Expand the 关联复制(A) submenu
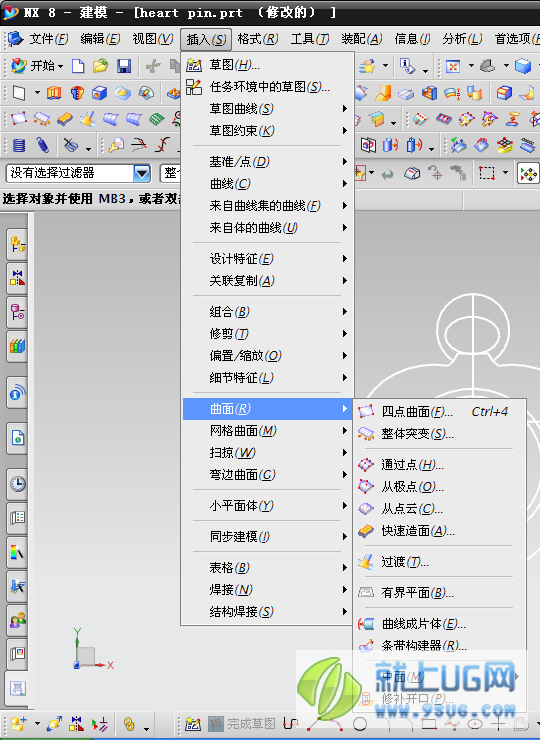Viewport: 540px width, 740px height. (x=267, y=280)
